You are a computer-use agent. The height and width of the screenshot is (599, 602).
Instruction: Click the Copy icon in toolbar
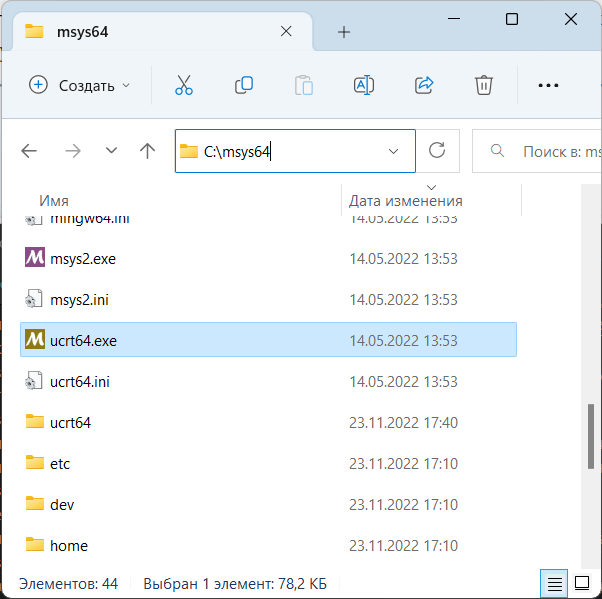[244, 85]
